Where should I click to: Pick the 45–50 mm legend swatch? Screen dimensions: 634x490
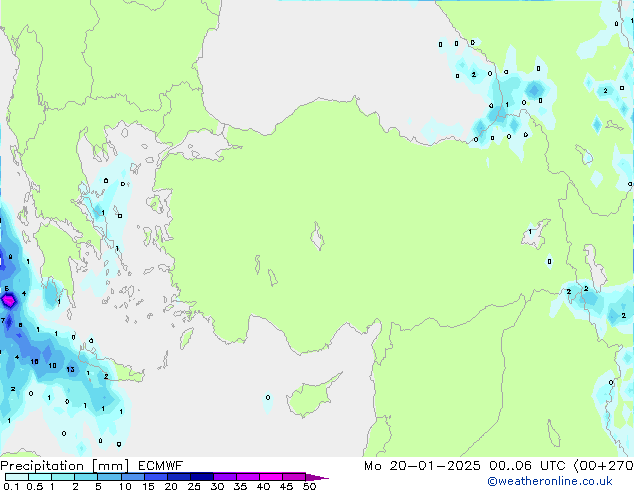pyautogui.click(x=294, y=477)
